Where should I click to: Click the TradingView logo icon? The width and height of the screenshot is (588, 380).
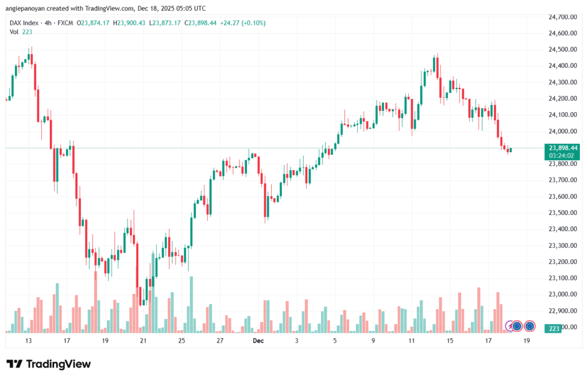tap(14, 364)
